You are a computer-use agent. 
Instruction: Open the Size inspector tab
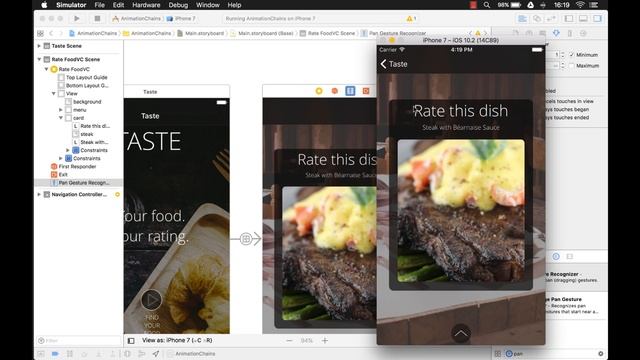coord(570,33)
